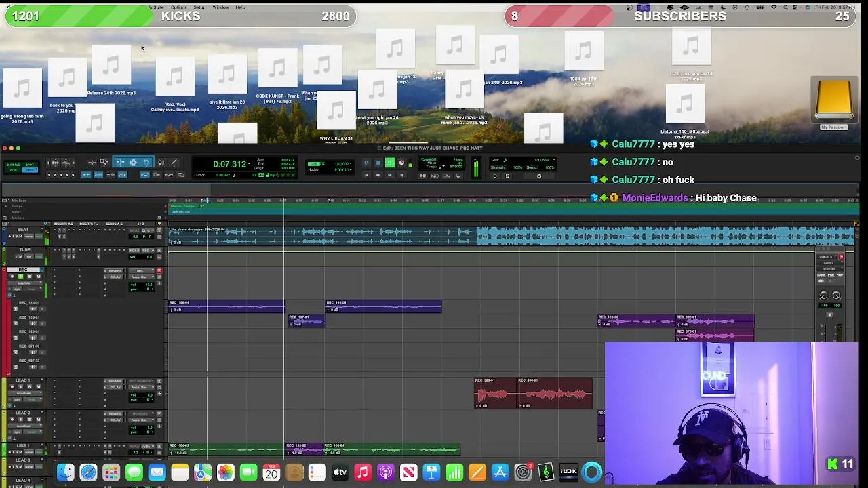Open iLok License Manager in Dock
868x488 pixels.
[x=568, y=472]
